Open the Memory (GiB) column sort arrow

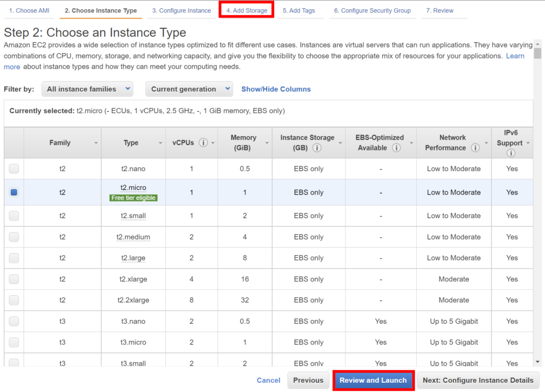267,143
